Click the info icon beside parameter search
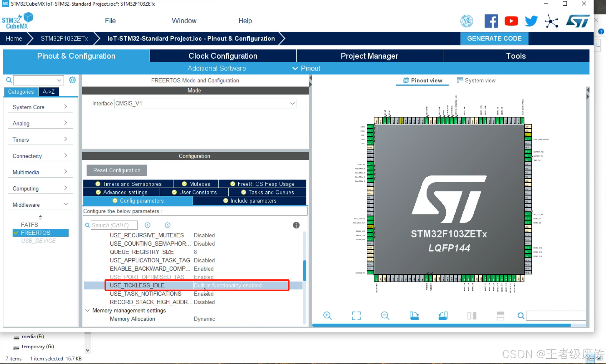 [296, 225]
